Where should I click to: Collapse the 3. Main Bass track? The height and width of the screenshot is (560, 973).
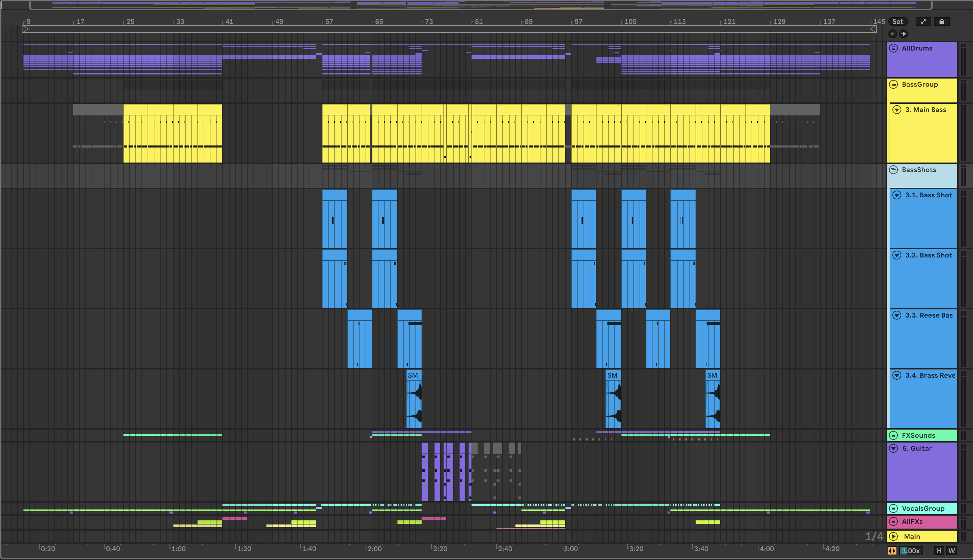click(x=897, y=110)
